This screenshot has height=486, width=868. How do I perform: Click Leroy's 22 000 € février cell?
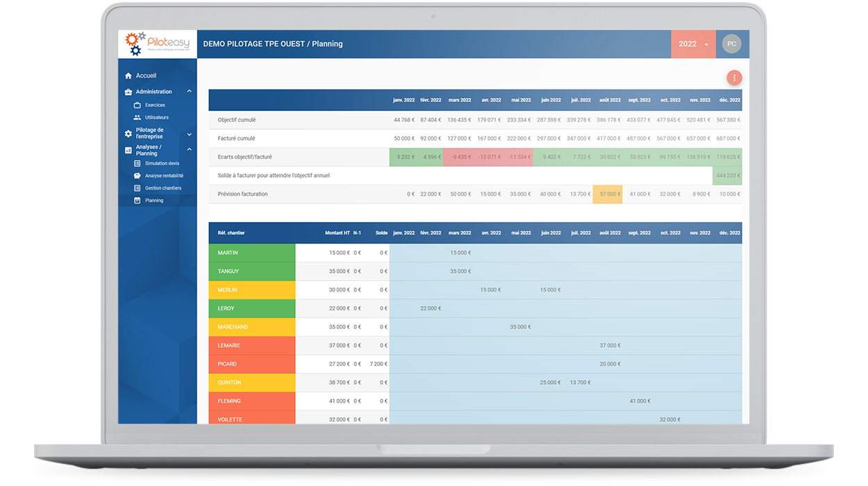coord(431,308)
